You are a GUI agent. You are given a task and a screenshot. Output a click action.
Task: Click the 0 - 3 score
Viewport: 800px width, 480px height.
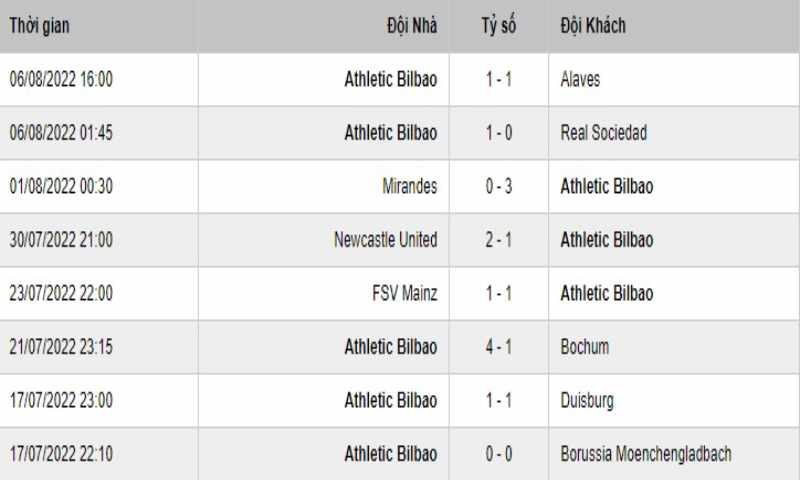click(x=499, y=187)
